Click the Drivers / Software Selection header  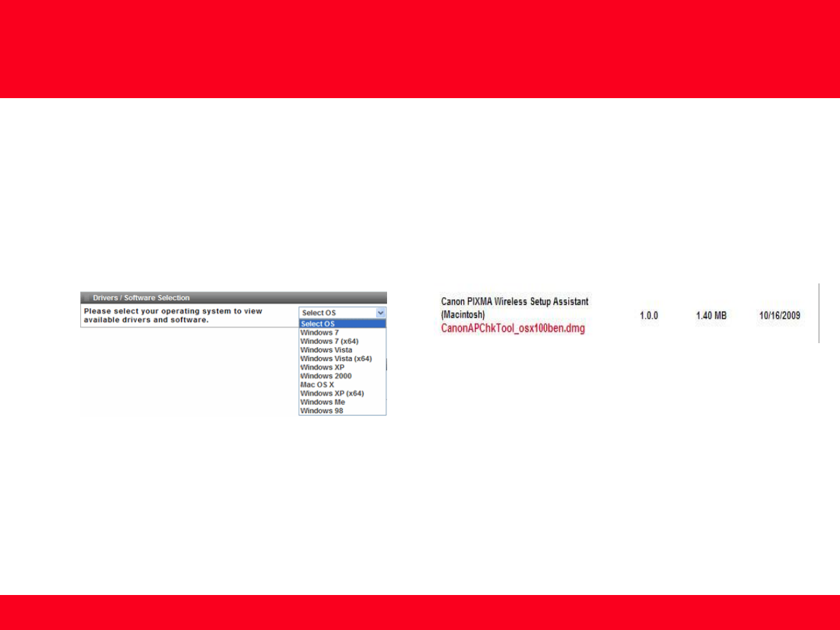coord(233,298)
